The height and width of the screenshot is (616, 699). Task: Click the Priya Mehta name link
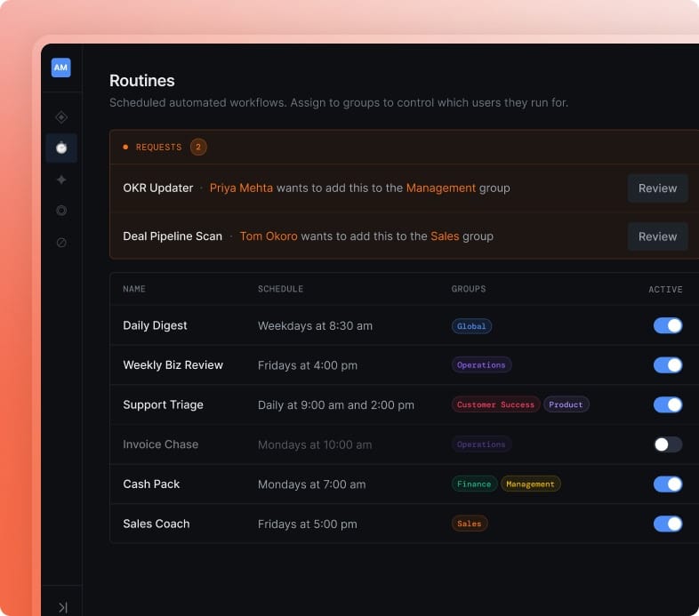point(241,188)
